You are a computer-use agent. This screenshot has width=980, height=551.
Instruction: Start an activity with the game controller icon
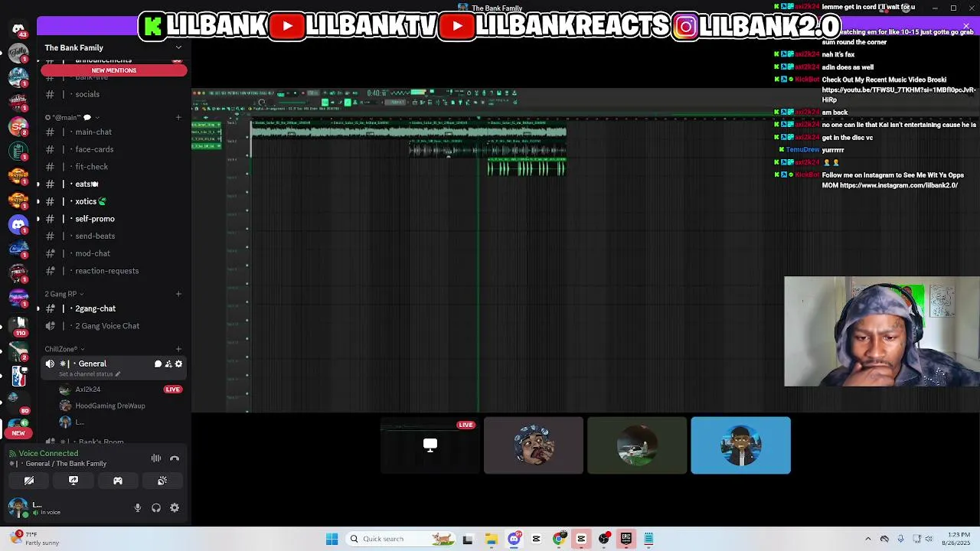pyautogui.click(x=118, y=481)
